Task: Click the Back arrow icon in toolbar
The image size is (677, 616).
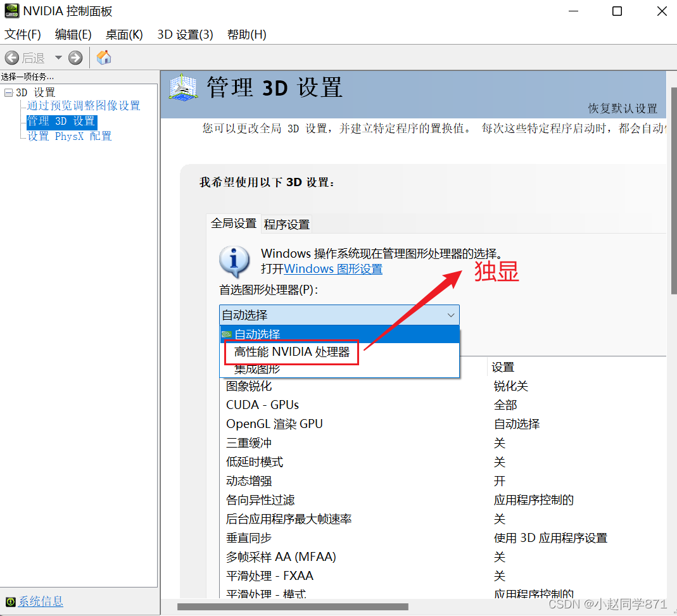Action: (12, 58)
